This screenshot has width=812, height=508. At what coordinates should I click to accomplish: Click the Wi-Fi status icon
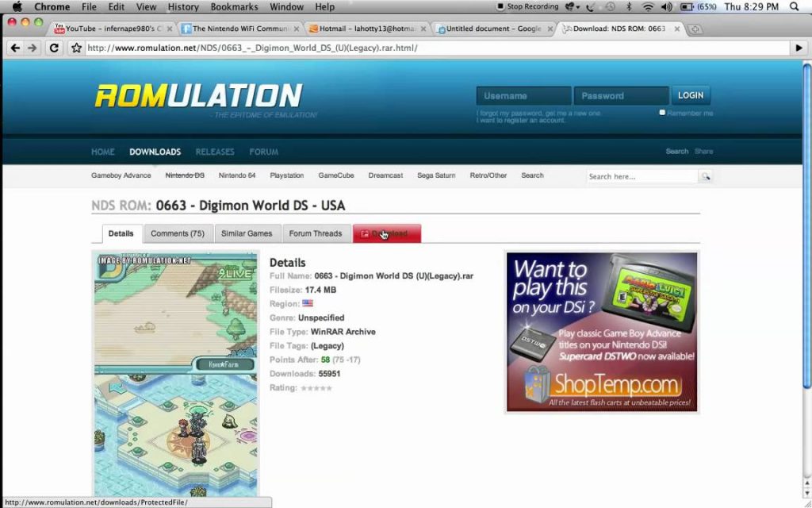[x=647, y=6]
